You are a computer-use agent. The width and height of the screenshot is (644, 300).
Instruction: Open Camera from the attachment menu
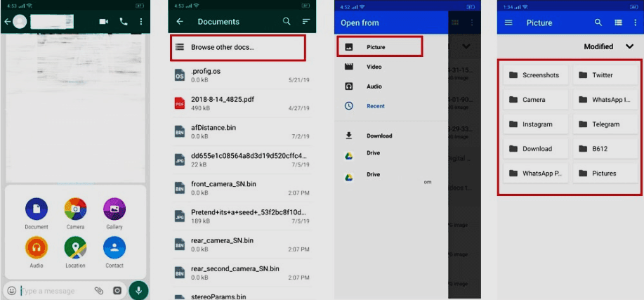75,209
